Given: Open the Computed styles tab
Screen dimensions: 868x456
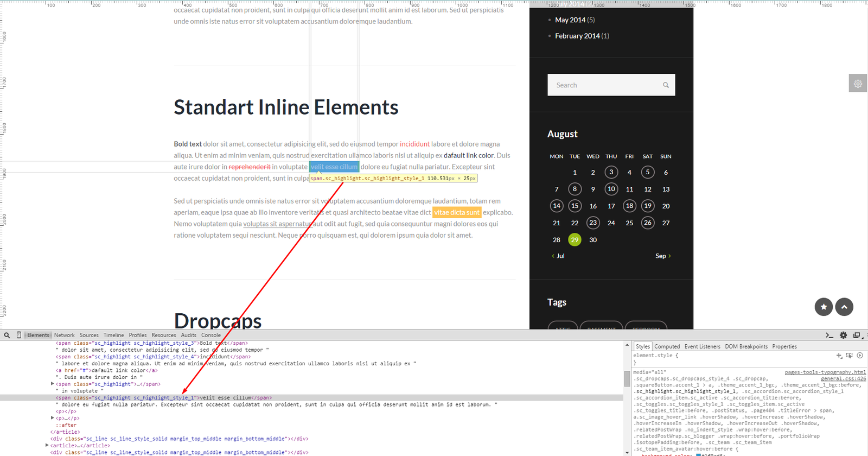Looking at the screenshot, I should coord(667,346).
